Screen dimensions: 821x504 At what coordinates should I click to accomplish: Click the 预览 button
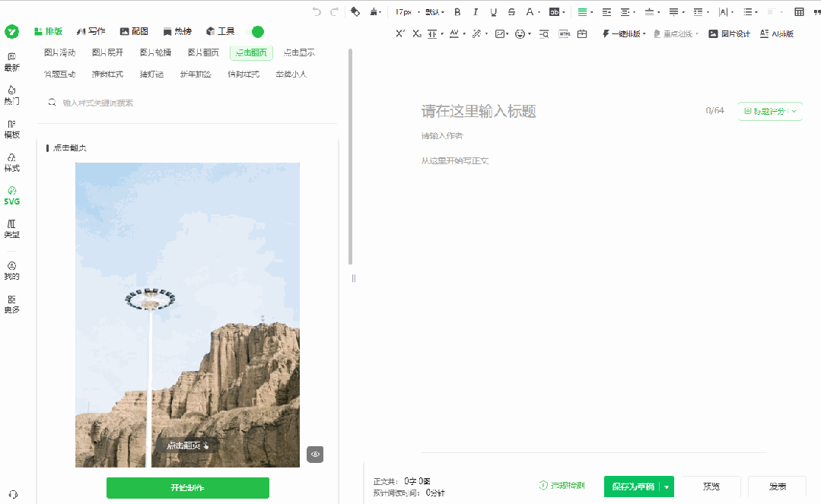[x=711, y=487]
